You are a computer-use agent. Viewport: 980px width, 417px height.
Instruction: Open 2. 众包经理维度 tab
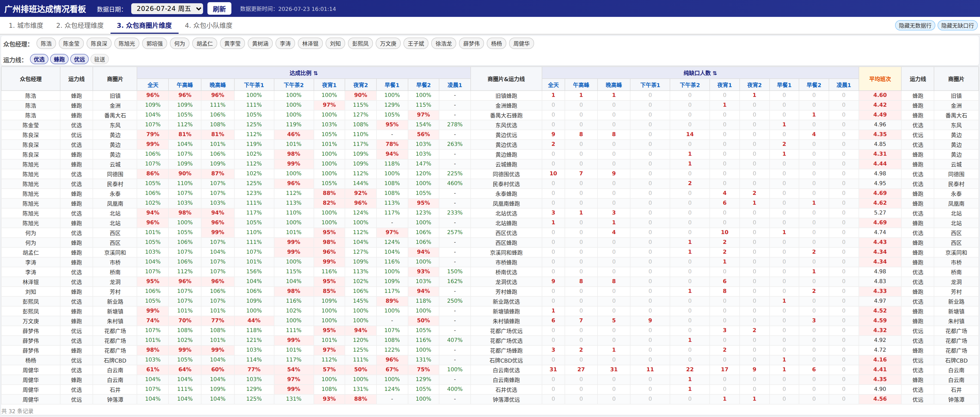click(80, 26)
